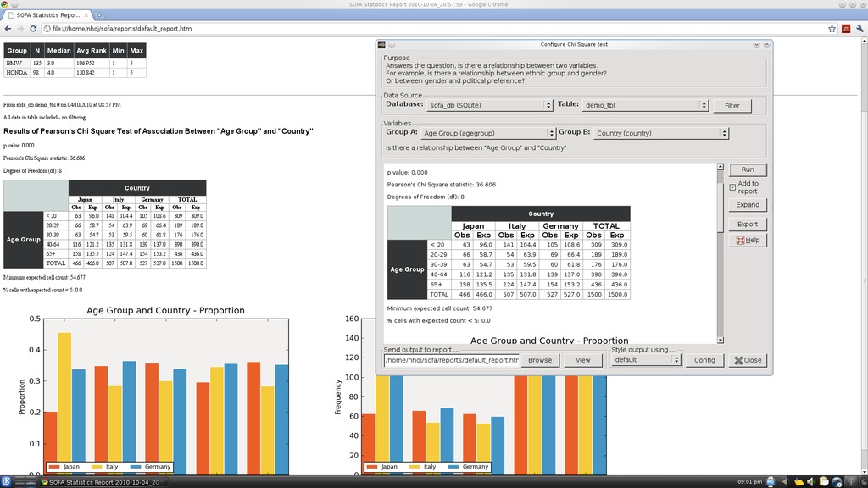The height and width of the screenshot is (488, 868).
Task: Toggle the 'Add to report' checkbox
Action: coord(732,187)
